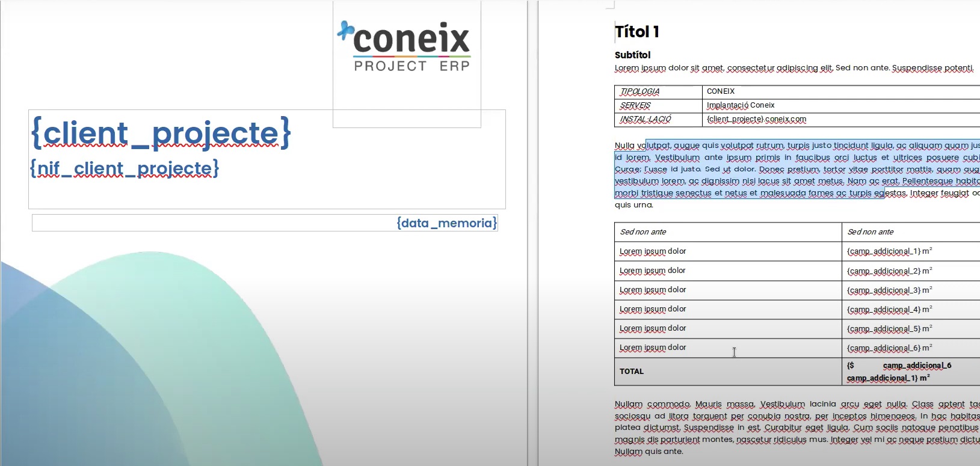Click the {camp_addicional_2} m² cell

[x=911, y=271]
